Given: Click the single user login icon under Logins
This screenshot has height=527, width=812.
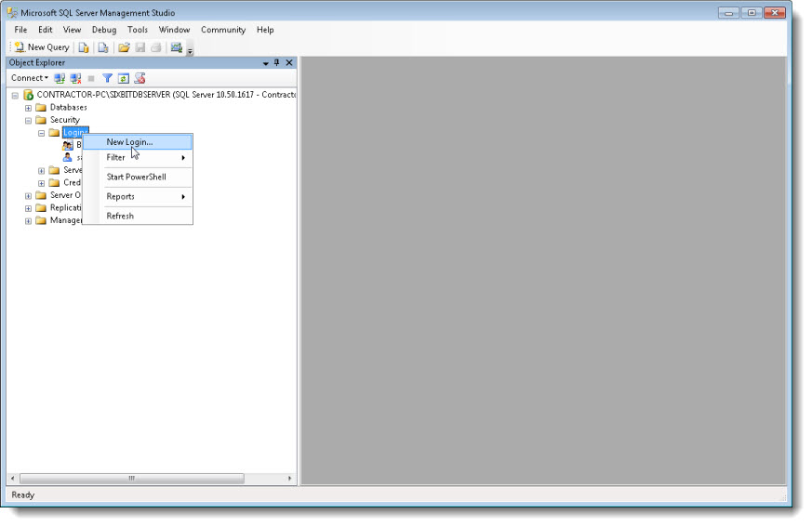Looking at the screenshot, I should 68,157.
